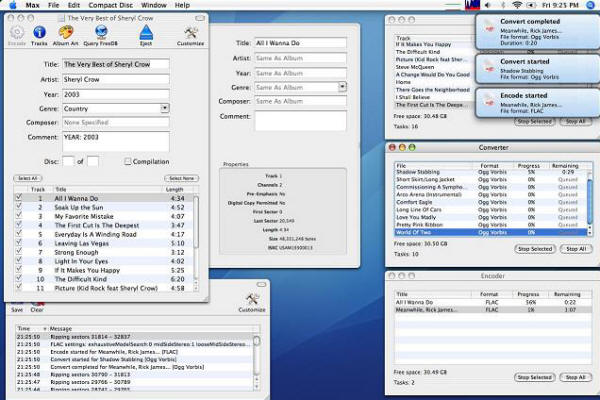Uncheck track 10 The Difficult Kind
This screenshot has width=600, height=400.
point(19,278)
